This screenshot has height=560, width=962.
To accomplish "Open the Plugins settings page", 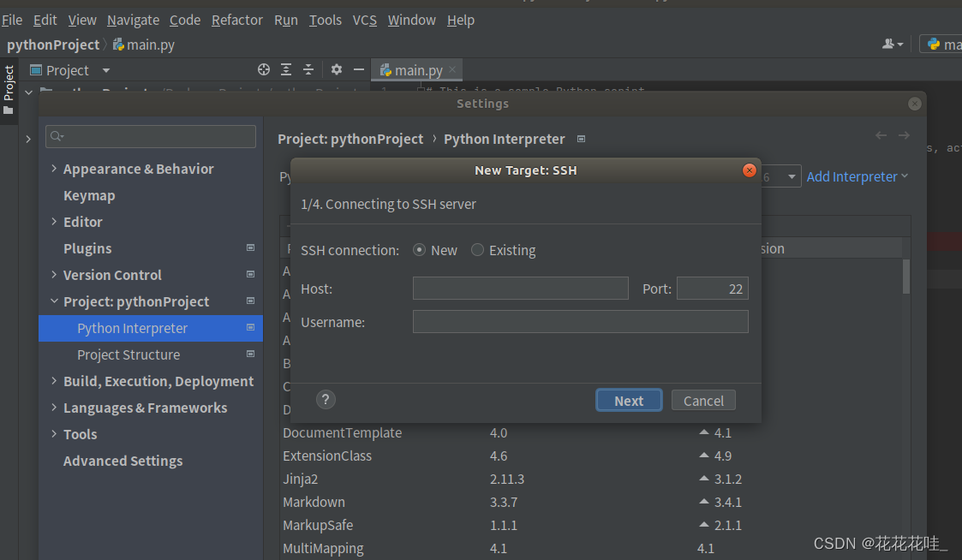I will pyautogui.click(x=87, y=248).
